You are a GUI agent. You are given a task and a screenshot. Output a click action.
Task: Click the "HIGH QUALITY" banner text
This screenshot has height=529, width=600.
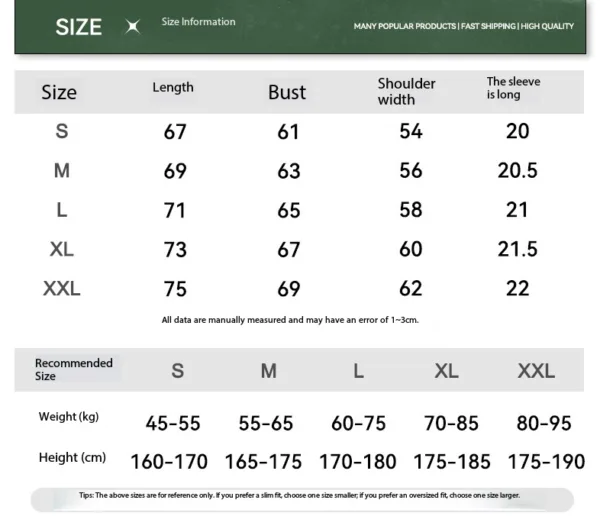coord(547,26)
